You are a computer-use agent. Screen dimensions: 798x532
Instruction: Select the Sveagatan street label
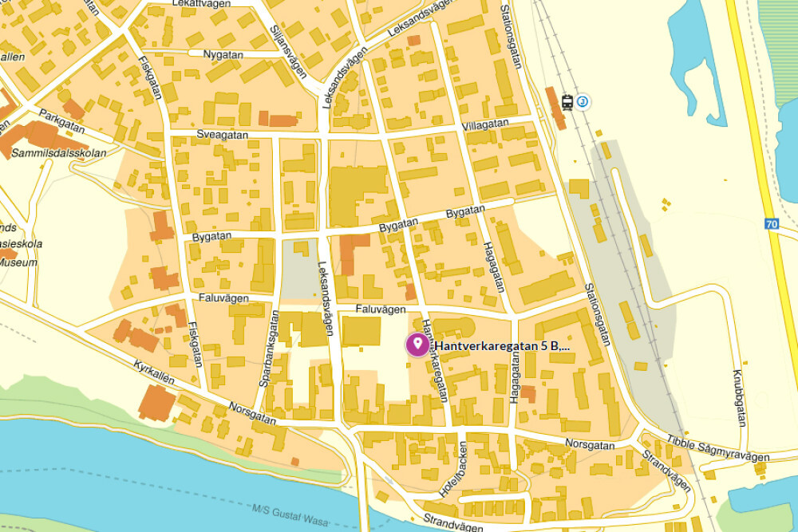[223, 135]
